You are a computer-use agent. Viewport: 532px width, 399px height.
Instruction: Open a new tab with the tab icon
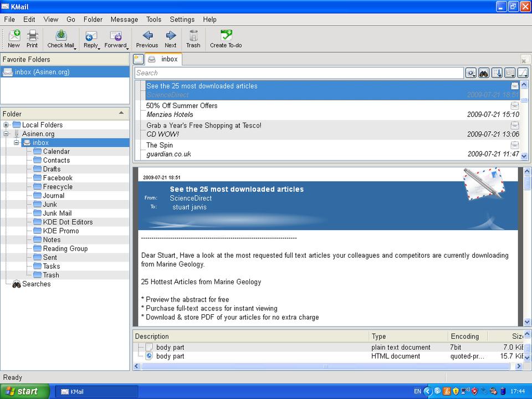pos(139,59)
